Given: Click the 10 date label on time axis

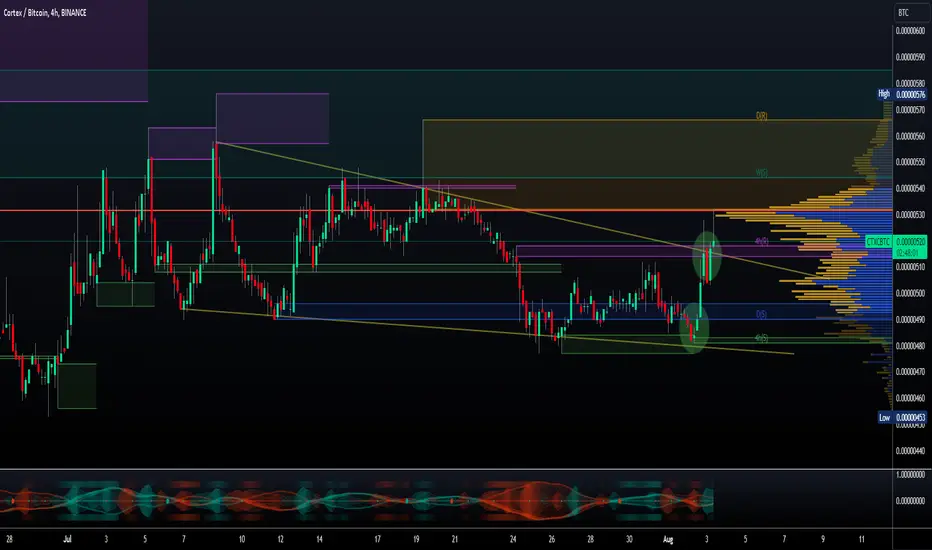Looking at the screenshot, I should pyautogui.click(x=242, y=539).
